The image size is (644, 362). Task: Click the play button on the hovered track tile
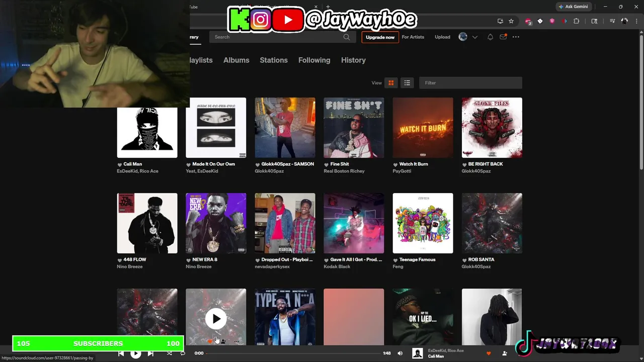point(216,319)
